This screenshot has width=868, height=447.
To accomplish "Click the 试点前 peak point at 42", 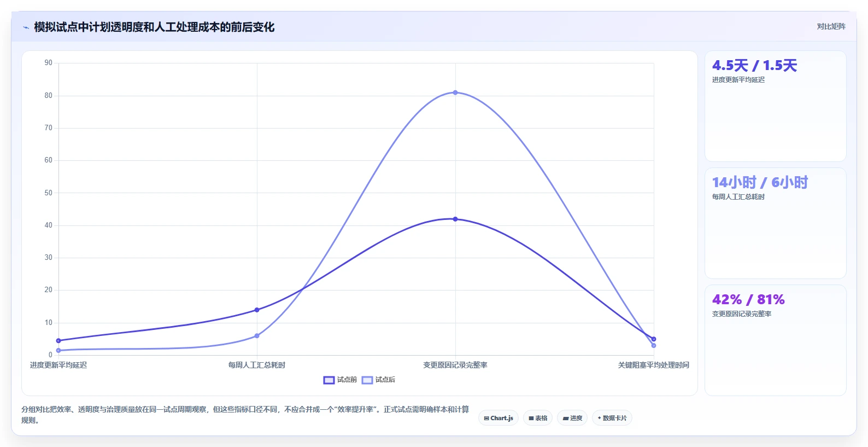I will [455, 219].
